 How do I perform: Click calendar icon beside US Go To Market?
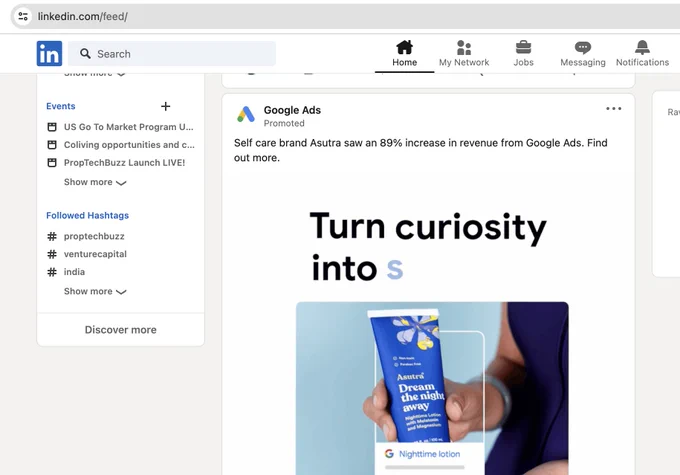click(x=52, y=127)
